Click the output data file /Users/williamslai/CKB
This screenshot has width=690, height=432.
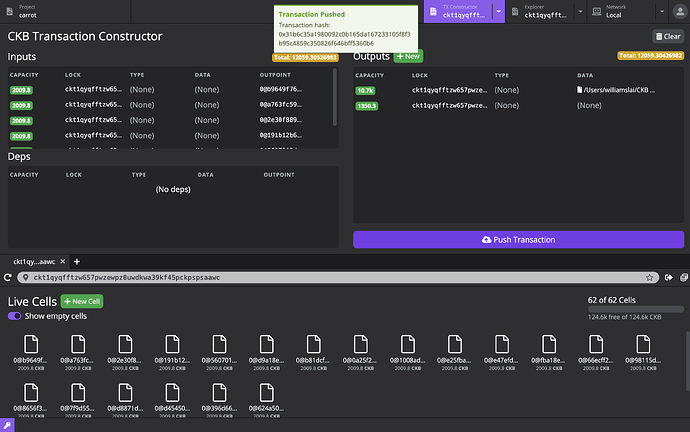pyautogui.click(x=616, y=90)
